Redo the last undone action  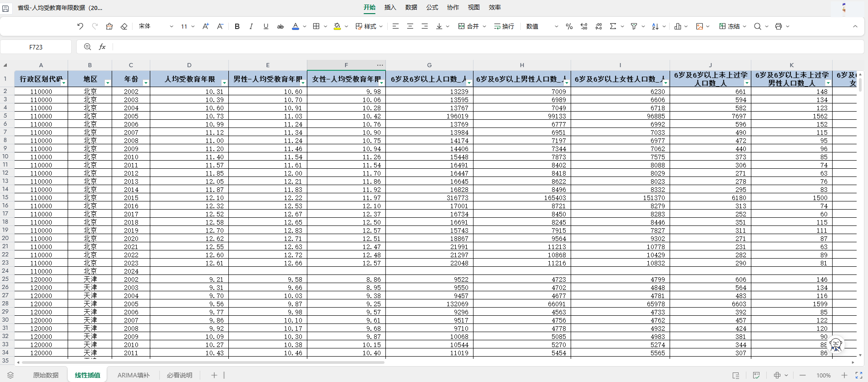pos(95,26)
